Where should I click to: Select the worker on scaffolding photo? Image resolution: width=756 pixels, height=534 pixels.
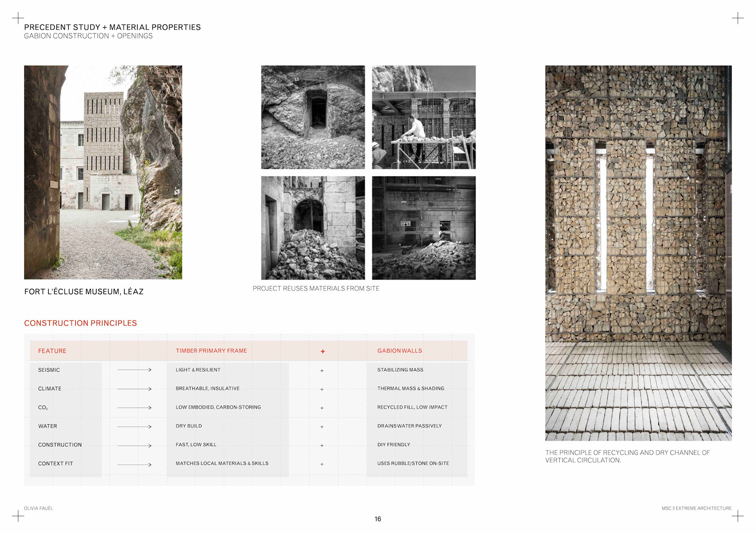coord(424,117)
